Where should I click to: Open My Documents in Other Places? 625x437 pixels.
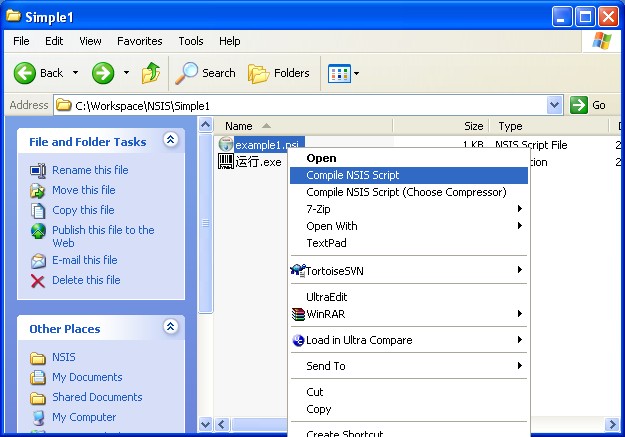87,377
